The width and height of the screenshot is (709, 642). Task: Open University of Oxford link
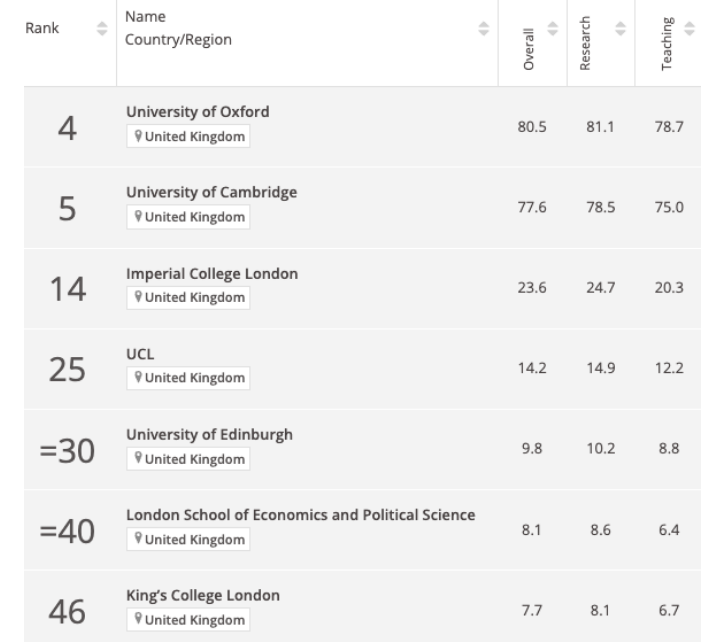[197, 112]
